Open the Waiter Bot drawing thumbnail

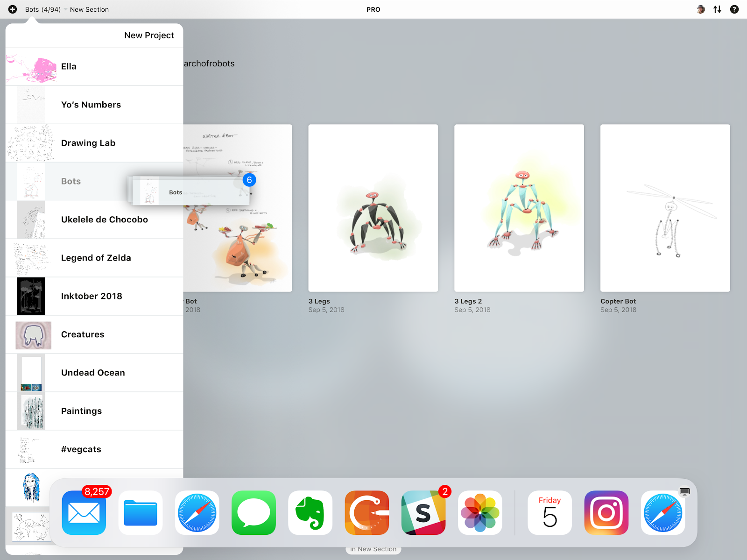coord(238,208)
